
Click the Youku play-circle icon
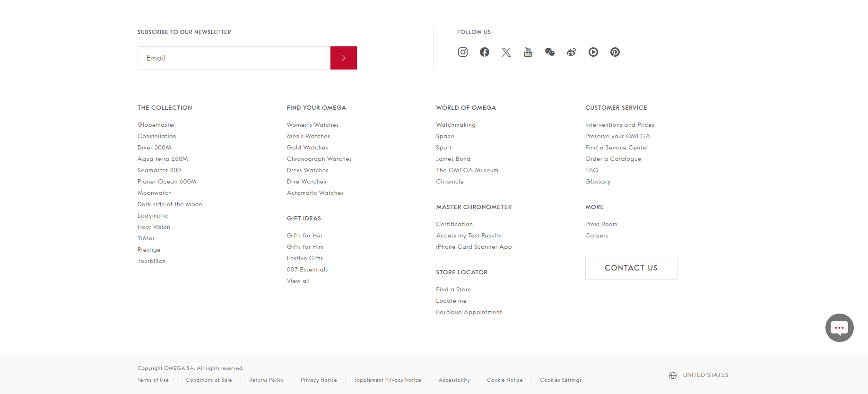coord(593,52)
